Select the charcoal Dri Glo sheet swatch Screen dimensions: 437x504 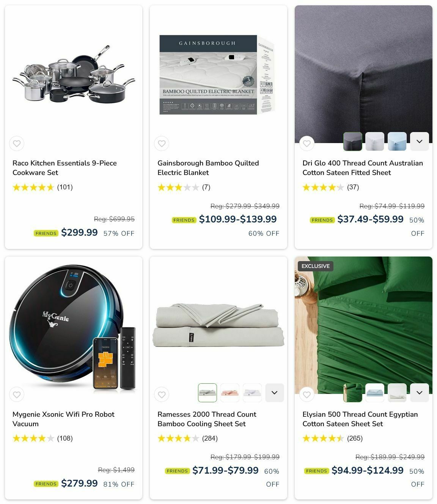[x=353, y=142]
